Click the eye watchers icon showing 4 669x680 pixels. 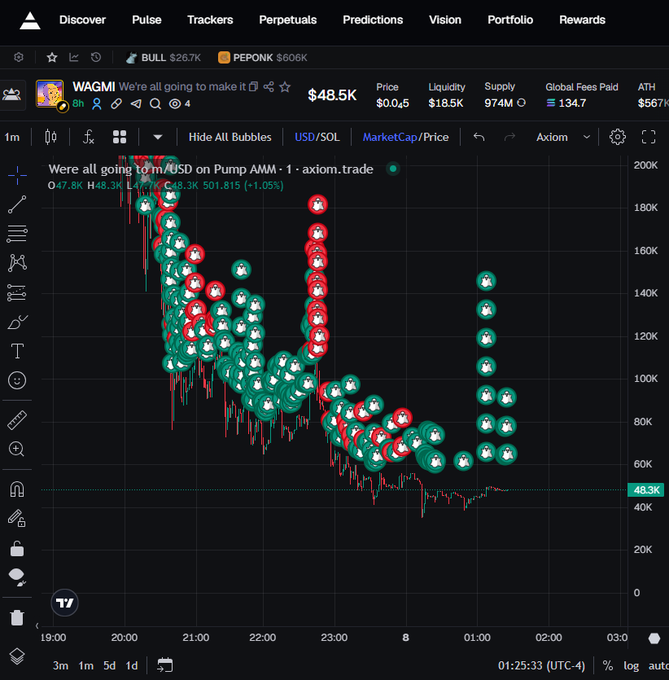coord(175,104)
